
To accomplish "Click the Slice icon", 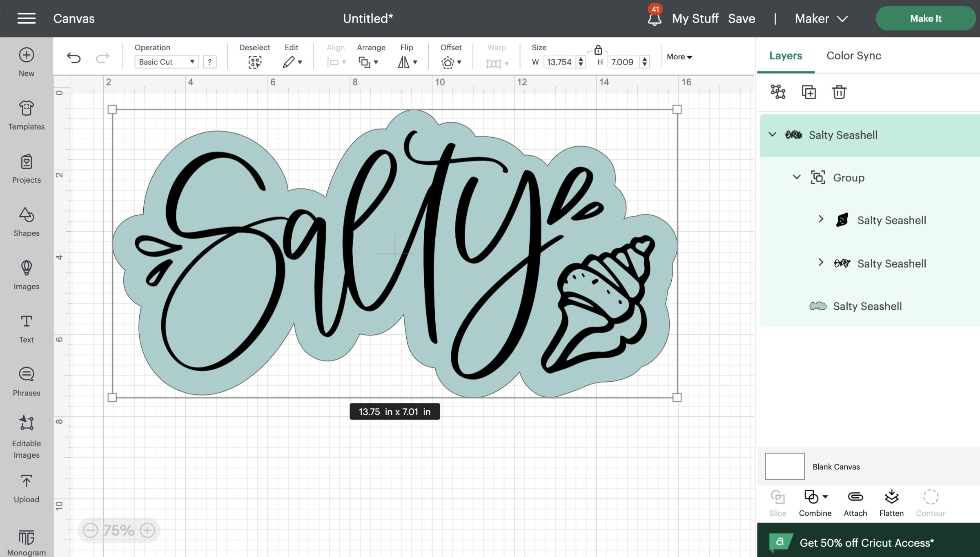I will pyautogui.click(x=777, y=498).
